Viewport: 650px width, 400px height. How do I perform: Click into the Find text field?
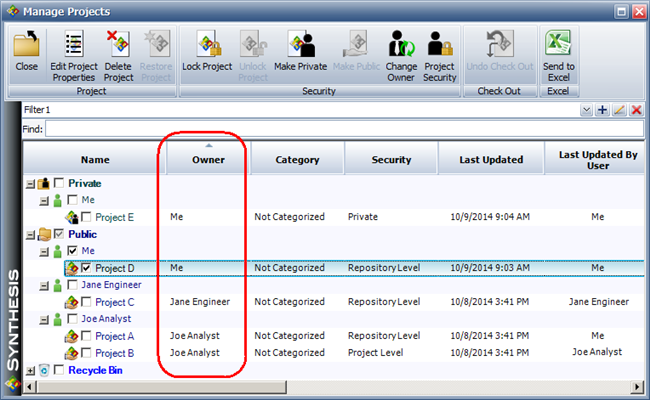click(x=340, y=128)
